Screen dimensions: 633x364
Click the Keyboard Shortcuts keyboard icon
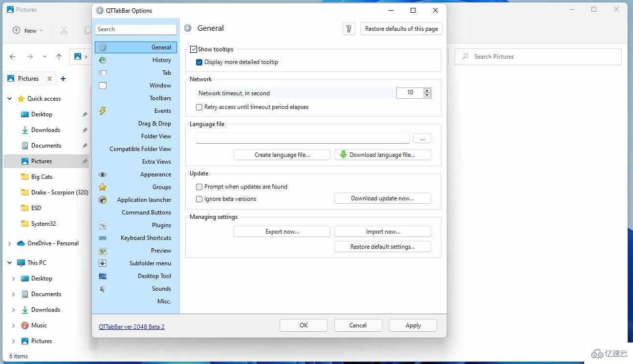[x=103, y=238]
